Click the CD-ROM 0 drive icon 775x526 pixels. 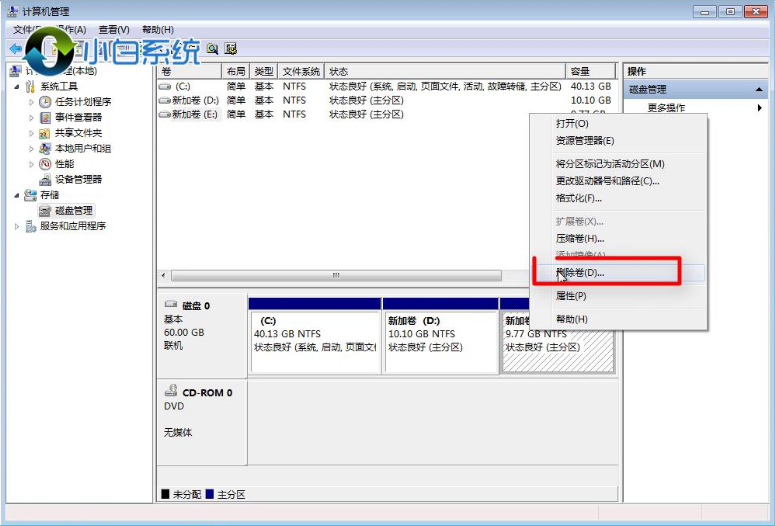click(x=171, y=391)
